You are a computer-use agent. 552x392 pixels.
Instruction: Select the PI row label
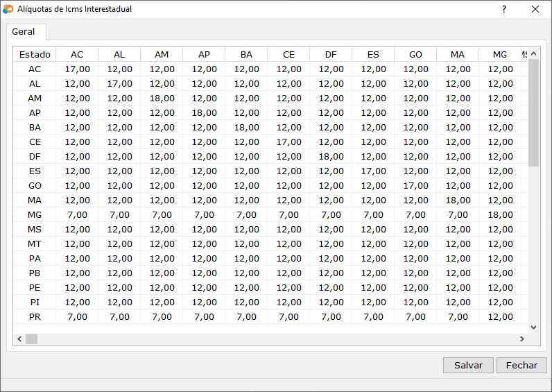click(35, 302)
